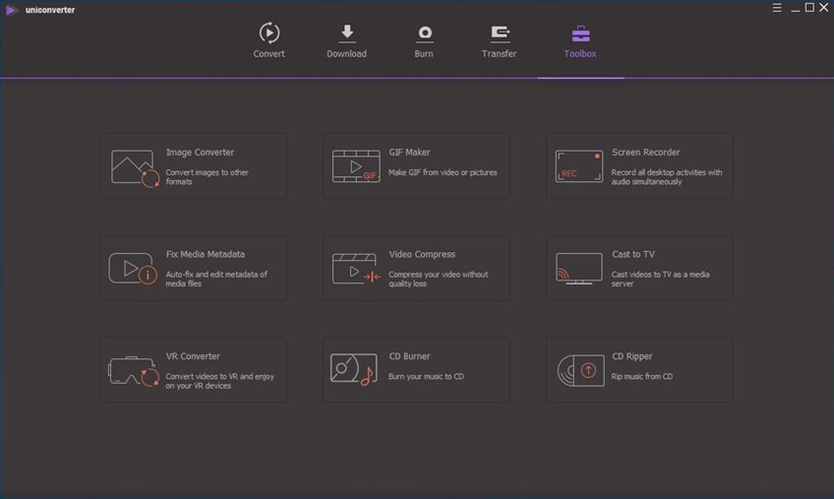Switch to the Convert tab label
The width and height of the screenshot is (834, 499).
(x=269, y=54)
